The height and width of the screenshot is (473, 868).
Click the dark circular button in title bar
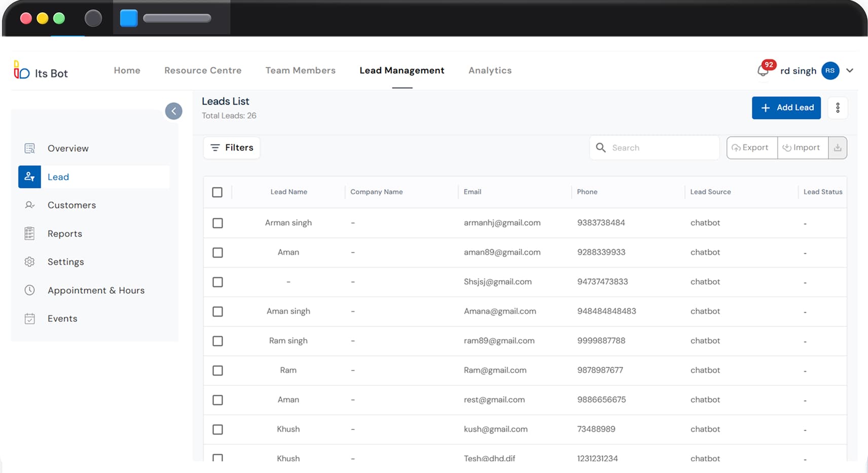coord(93,18)
